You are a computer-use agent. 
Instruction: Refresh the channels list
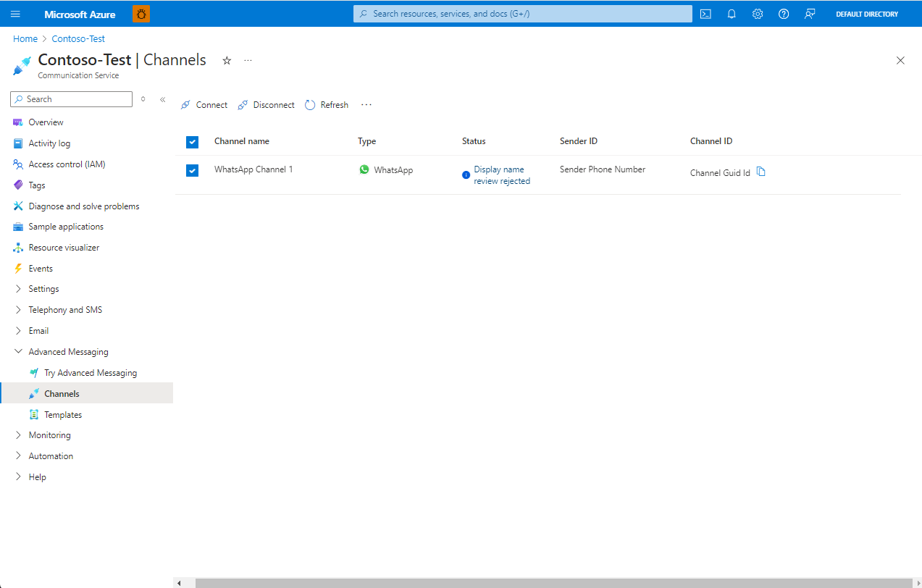[327, 105]
